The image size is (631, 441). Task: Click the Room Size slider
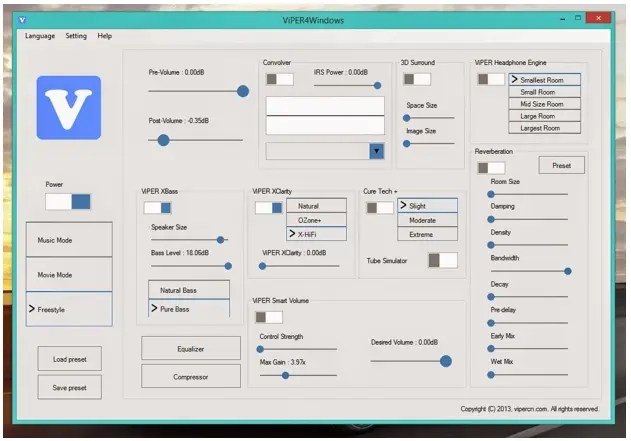[x=529, y=194]
